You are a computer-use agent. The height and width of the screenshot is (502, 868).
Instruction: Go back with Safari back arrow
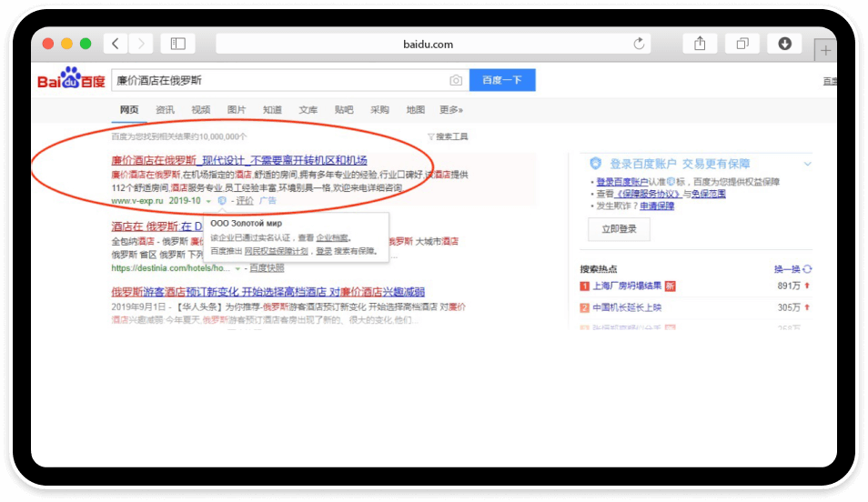[116, 44]
